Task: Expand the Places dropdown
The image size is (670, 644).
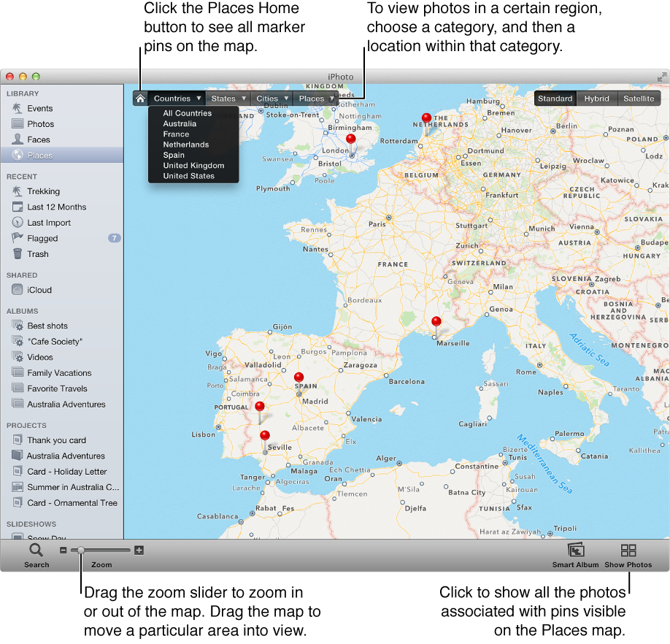Action: click(x=315, y=98)
